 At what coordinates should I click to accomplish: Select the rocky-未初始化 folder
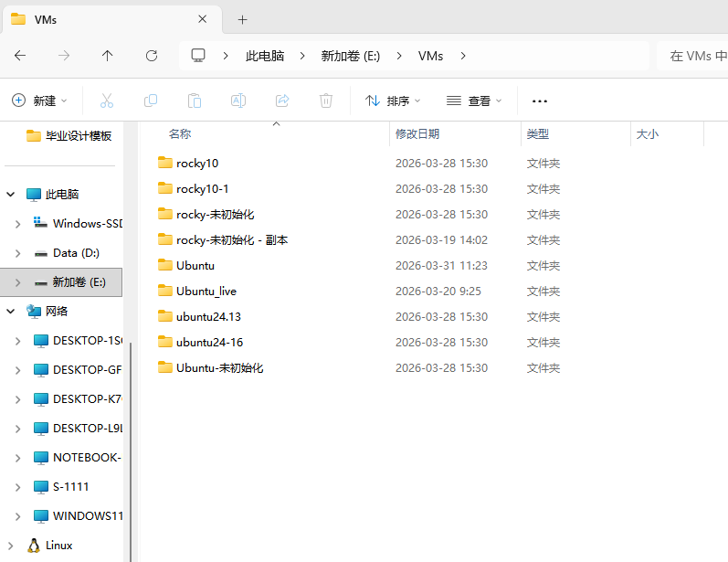215,214
